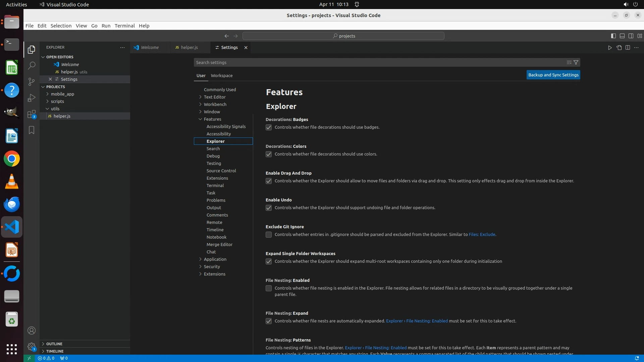Open the Extensions view icon
The image size is (644, 362).
point(32,114)
